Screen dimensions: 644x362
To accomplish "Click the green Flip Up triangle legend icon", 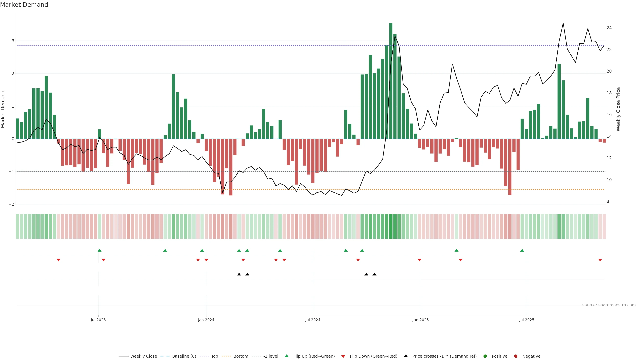I will coord(286,356).
